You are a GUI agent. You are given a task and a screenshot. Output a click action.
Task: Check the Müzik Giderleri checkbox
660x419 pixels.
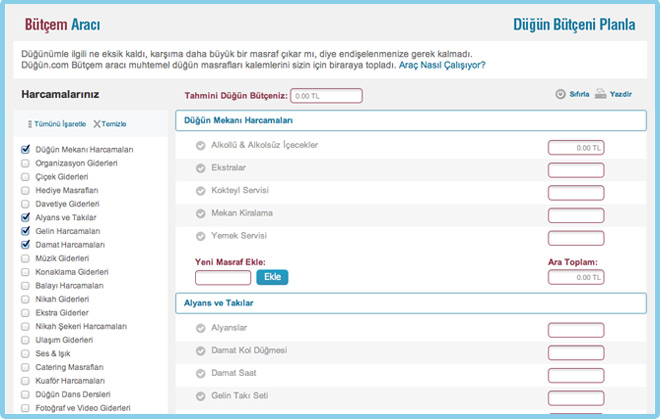[x=26, y=258]
